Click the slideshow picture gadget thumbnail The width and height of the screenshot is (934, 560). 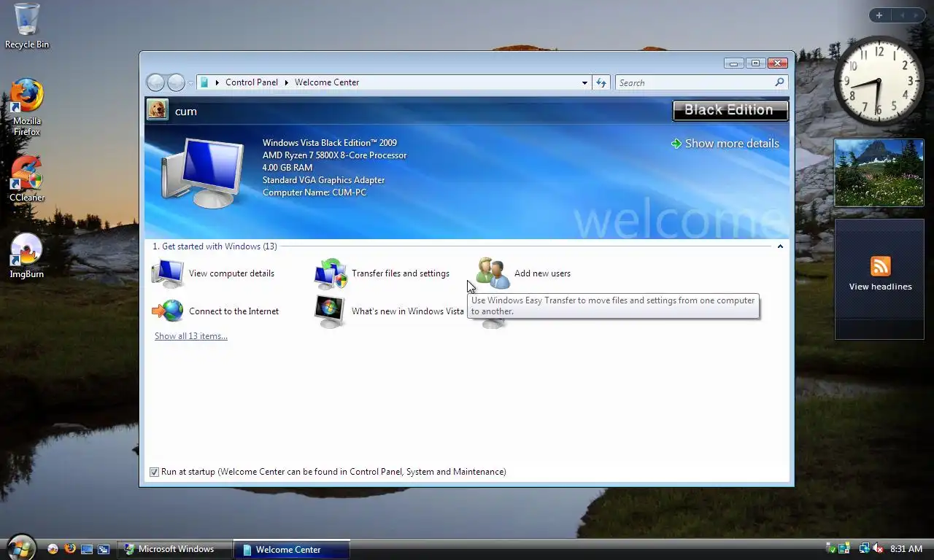coord(879,173)
